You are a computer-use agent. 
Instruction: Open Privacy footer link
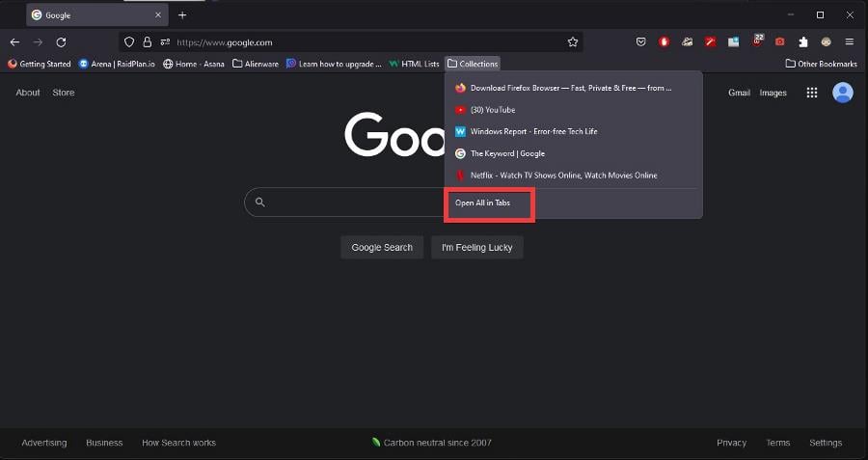pyautogui.click(x=731, y=443)
